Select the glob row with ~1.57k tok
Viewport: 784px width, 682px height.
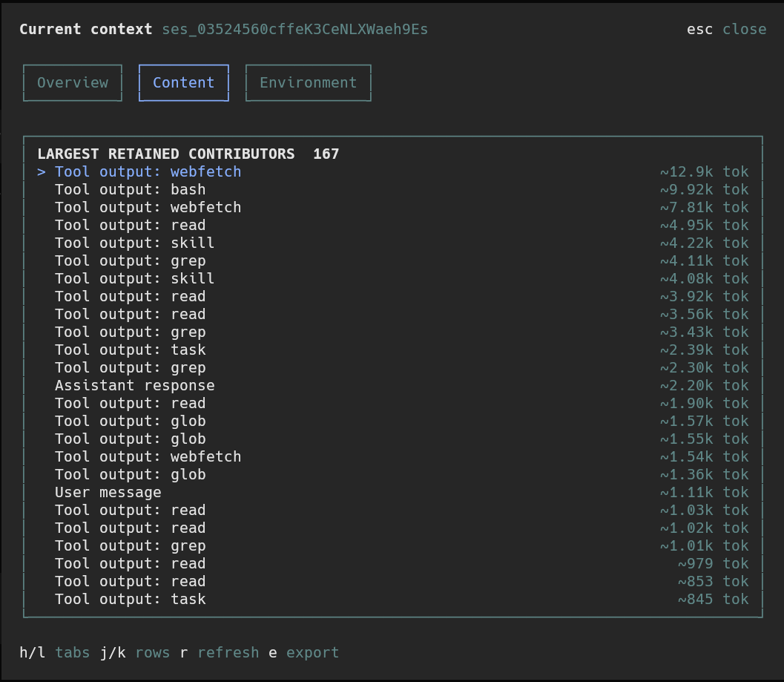[x=393, y=421]
